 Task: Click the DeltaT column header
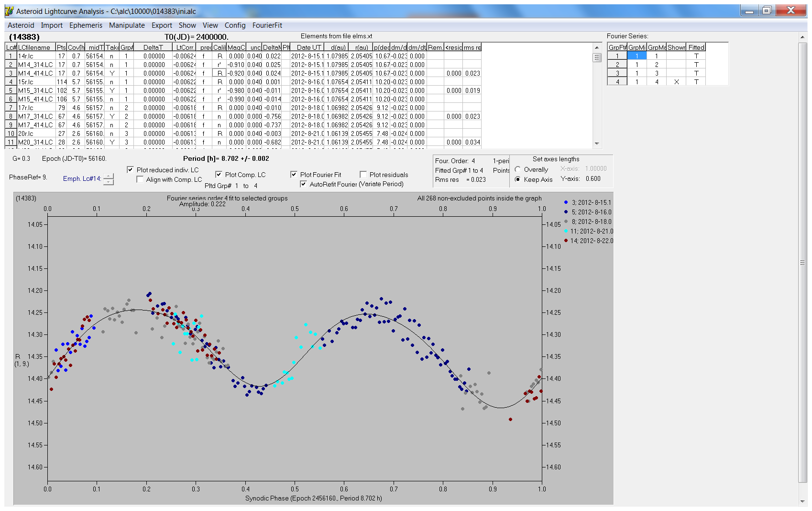pyautogui.click(x=153, y=47)
